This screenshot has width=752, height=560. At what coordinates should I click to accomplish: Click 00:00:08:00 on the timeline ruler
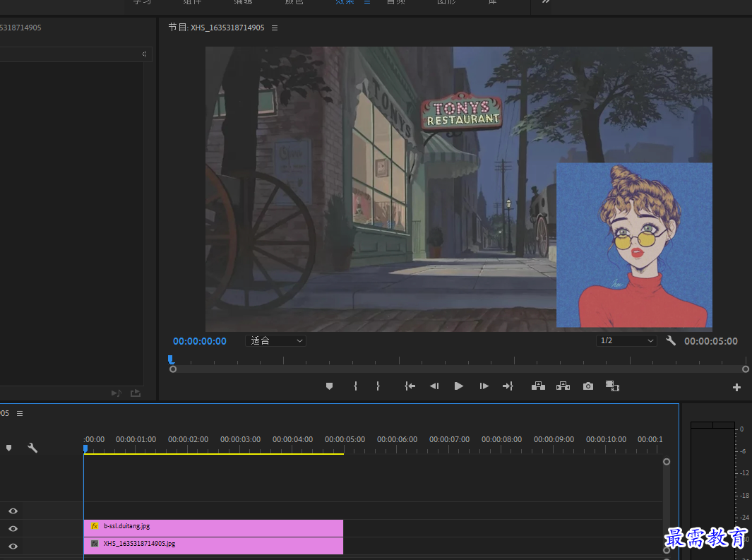click(501, 439)
